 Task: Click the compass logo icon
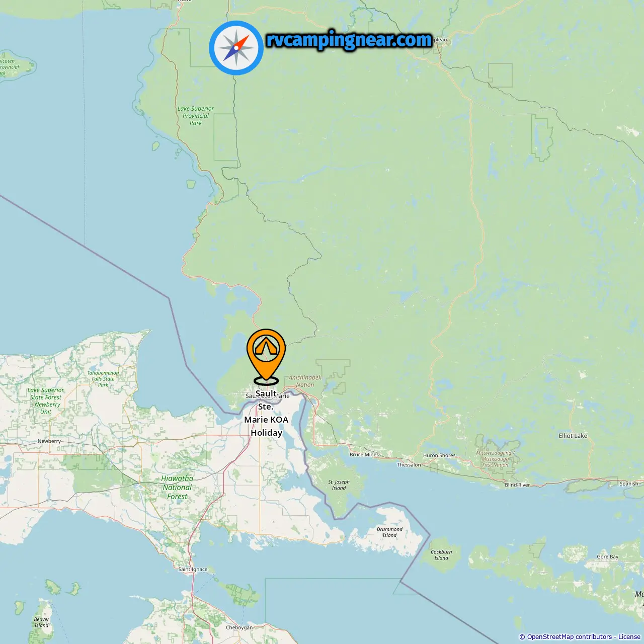[x=236, y=48]
